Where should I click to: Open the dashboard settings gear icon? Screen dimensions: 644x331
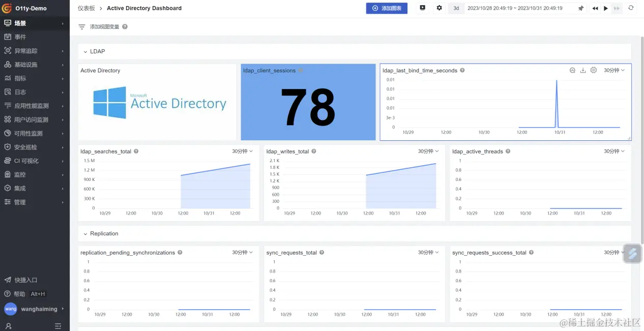(439, 8)
